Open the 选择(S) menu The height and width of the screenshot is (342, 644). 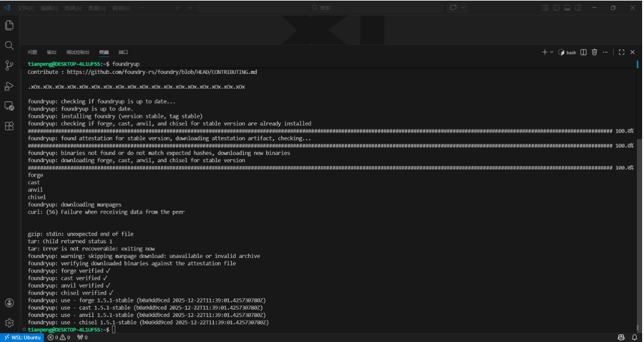pos(73,8)
